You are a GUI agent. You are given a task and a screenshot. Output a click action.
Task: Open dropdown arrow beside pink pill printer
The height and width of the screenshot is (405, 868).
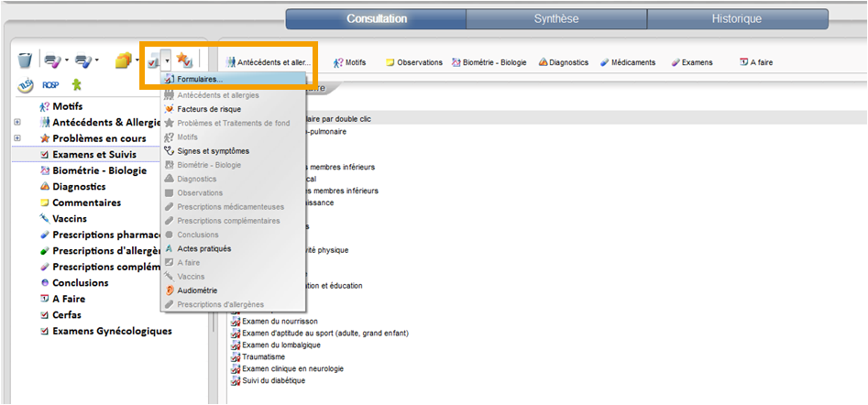(x=66, y=60)
